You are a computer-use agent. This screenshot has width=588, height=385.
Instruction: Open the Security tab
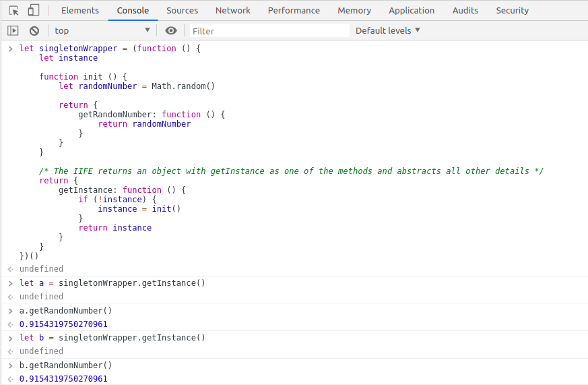click(513, 11)
